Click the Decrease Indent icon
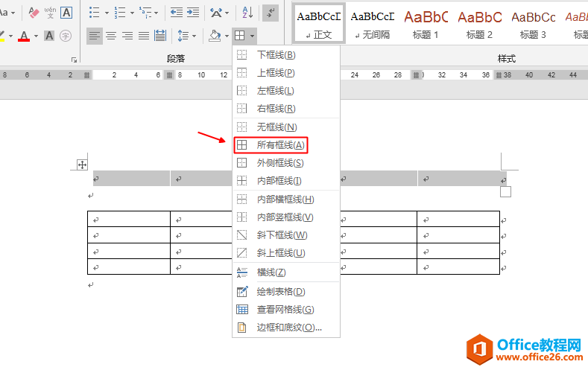Screen dimensions: 588x370 click(176, 13)
